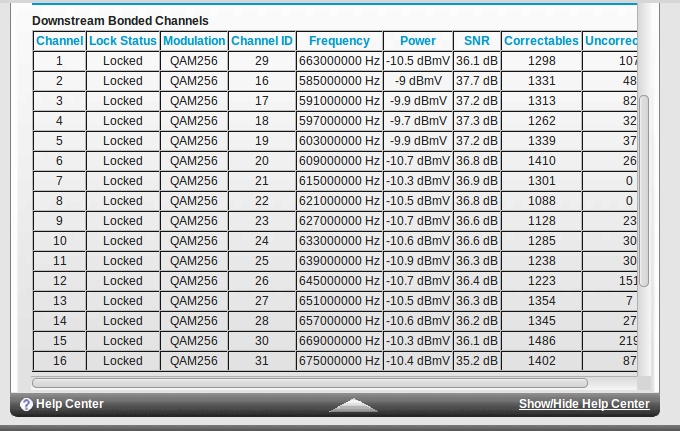Click the horizontal scrollbar below the table
Screen dimensions: 680x431
[x=310, y=382]
